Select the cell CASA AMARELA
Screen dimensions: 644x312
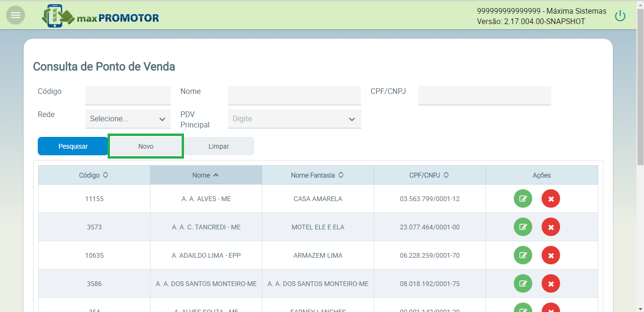coord(318,199)
